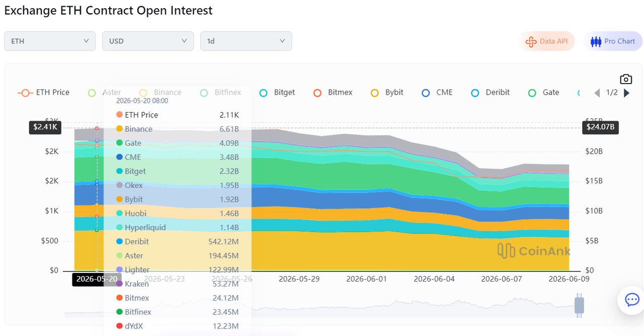Click the CME 3.48B tooltip row

pyautogui.click(x=177, y=157)
